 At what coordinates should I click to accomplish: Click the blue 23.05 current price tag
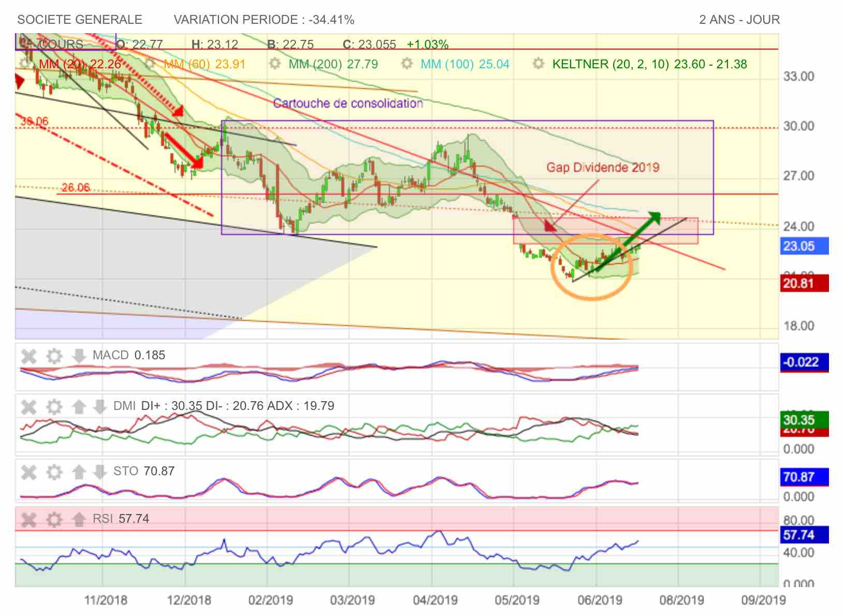coord(804,246)
